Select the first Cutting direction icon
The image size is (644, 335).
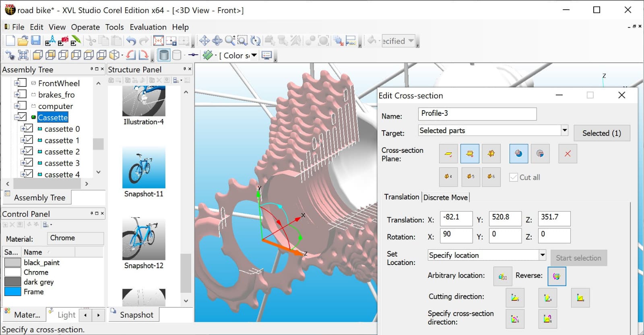[515, 298]
